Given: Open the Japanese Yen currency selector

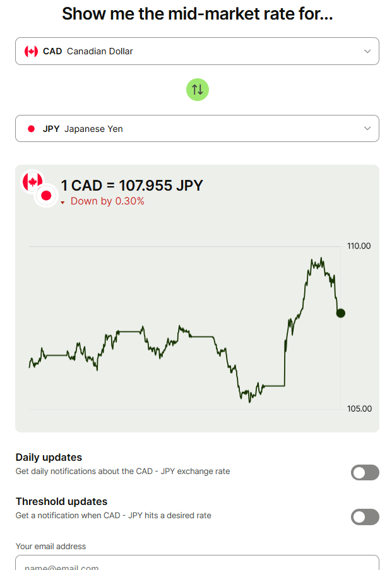Looking at the screenshot, I should pyautogui.click(x=189, y=129).
